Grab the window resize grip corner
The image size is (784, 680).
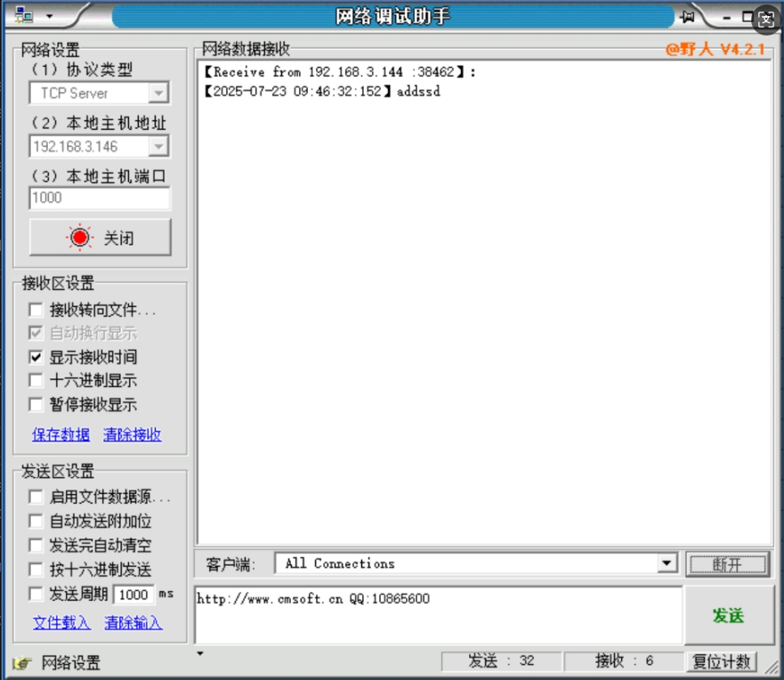[x=772, y=667]
